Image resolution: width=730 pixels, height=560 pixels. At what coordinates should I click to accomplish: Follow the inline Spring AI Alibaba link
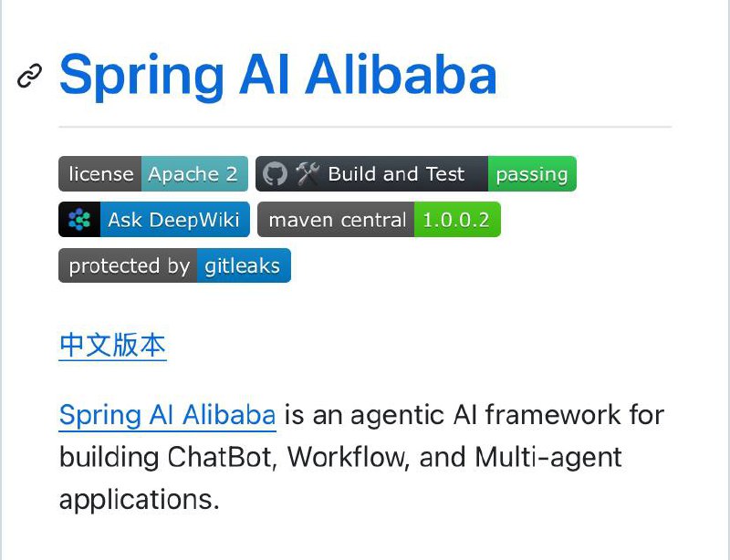point(168,414)
